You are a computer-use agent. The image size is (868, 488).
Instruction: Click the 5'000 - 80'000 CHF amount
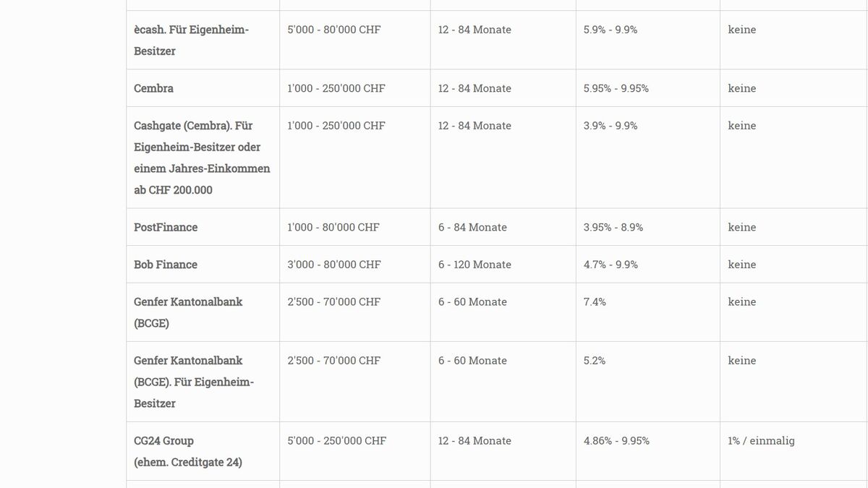pos(333,30)
